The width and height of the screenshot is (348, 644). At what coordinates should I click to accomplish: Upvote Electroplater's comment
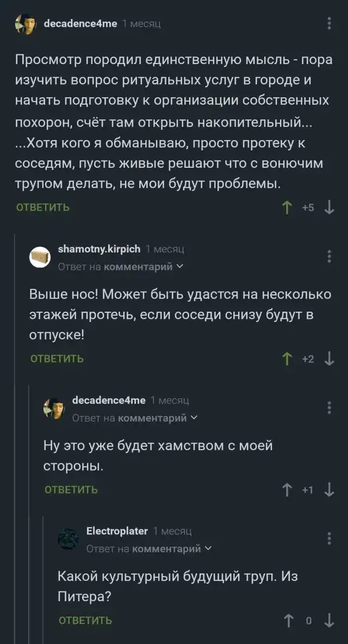click(288, 620)
